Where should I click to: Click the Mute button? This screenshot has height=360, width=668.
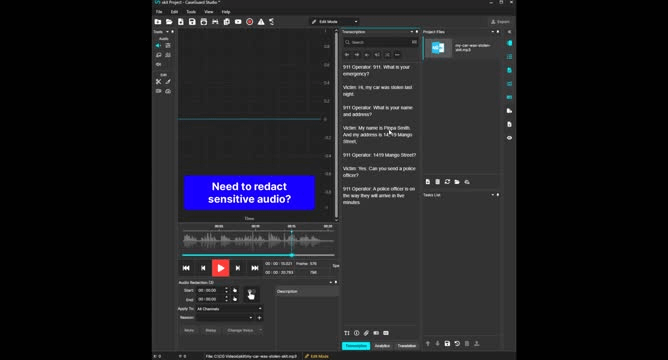(x=189, y=330)
